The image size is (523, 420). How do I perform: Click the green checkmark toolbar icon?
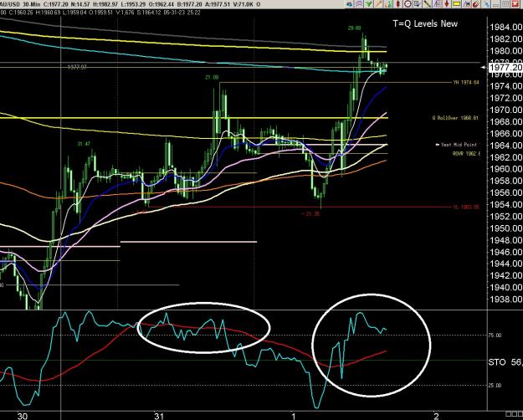click(368, 4)
